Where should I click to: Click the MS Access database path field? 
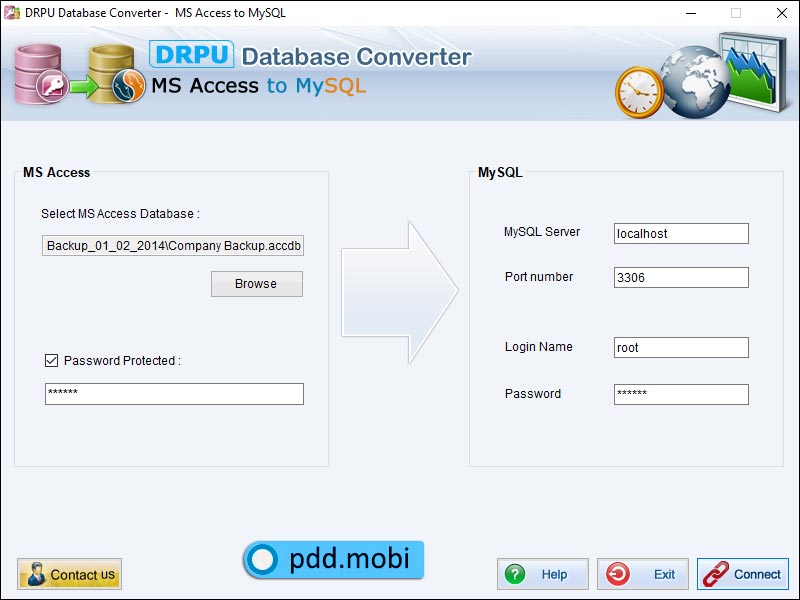[173, 245]
